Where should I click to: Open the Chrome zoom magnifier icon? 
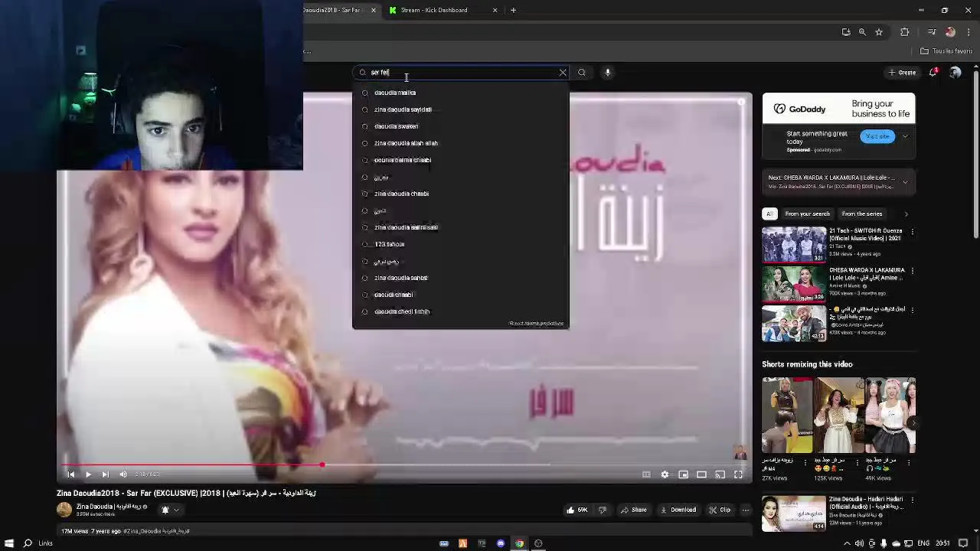pos(862,32)
